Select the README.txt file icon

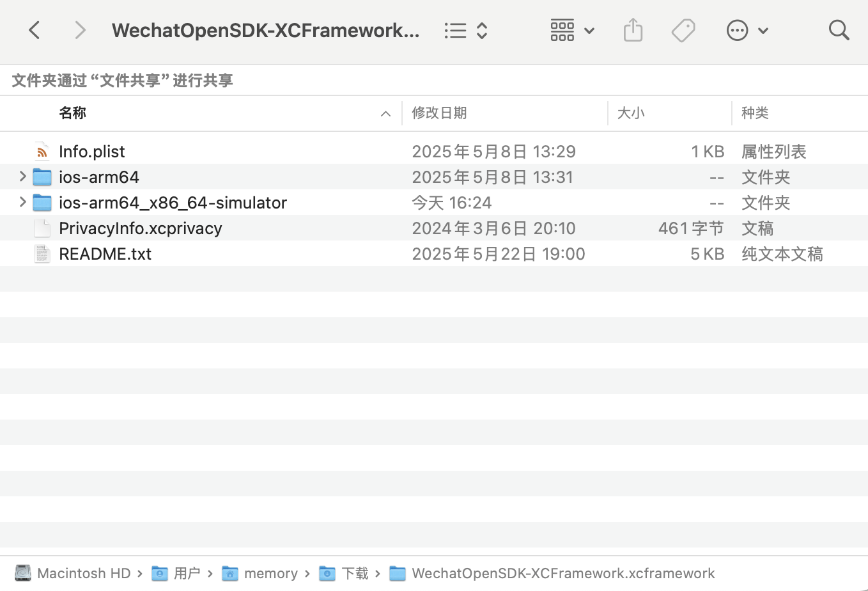click(42, 254)
